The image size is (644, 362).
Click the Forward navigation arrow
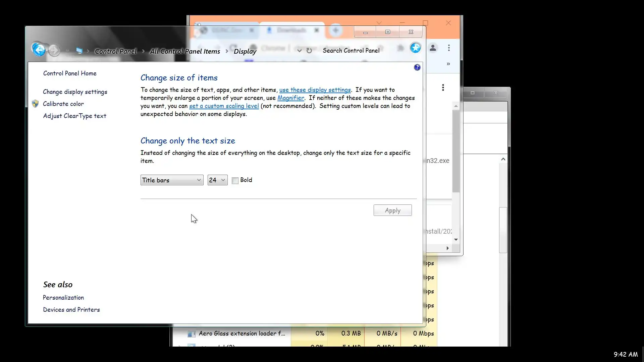(x=54, y=51)
